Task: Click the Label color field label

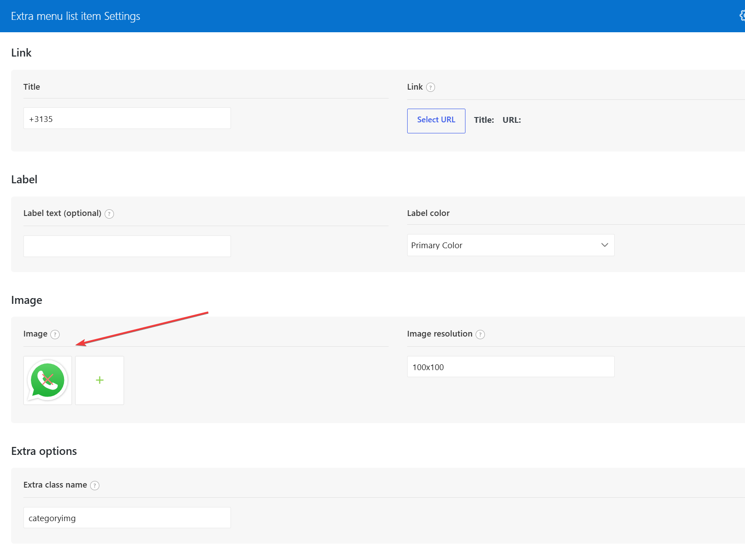Action: [x=428, y=213]
